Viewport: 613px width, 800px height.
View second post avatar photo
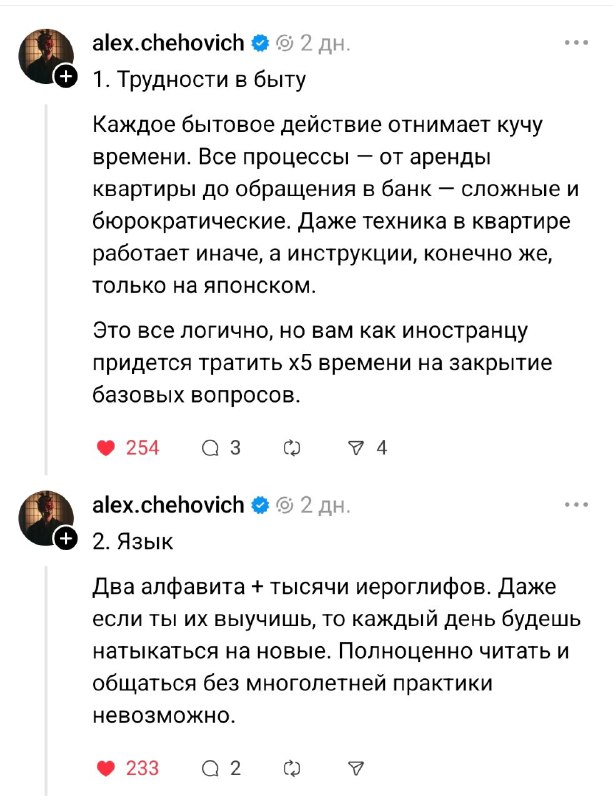coord(45,517)
